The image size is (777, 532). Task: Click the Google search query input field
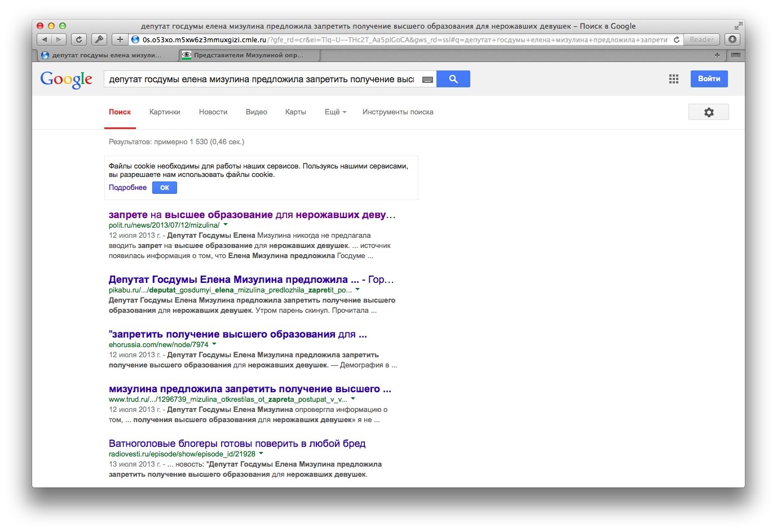click(262, 79)
